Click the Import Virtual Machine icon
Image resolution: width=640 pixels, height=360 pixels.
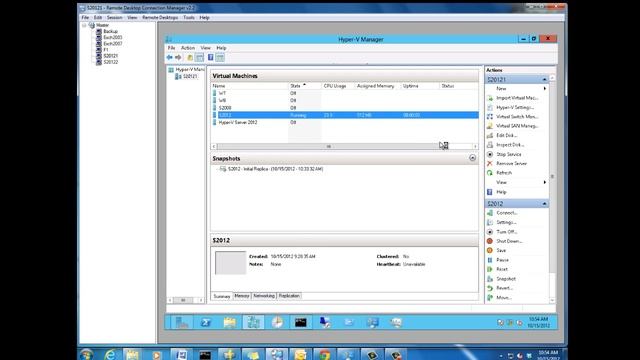(x=490, y=98)
